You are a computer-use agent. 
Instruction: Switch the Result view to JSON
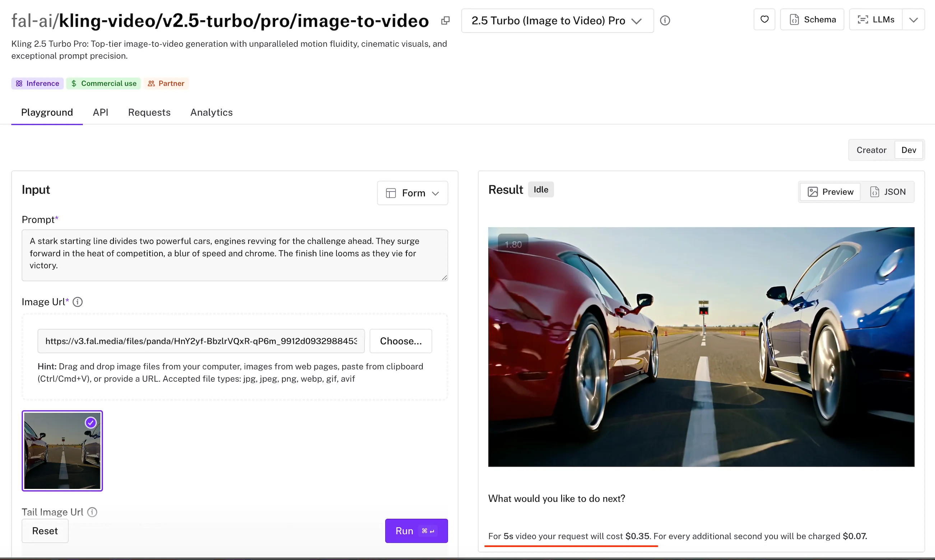[889, 192]
